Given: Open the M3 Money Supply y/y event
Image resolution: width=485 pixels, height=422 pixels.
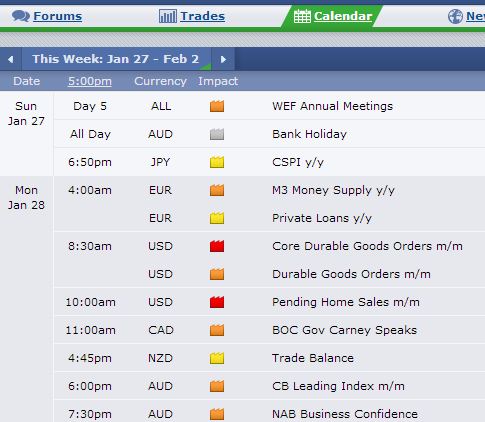Looking at the screenshot, I should point(333,190).
